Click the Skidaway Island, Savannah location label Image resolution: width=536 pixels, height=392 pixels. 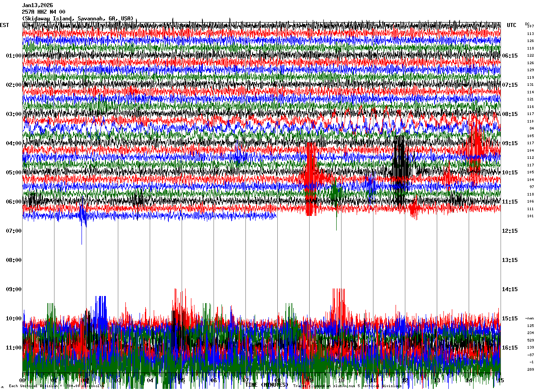pos(78,19)
